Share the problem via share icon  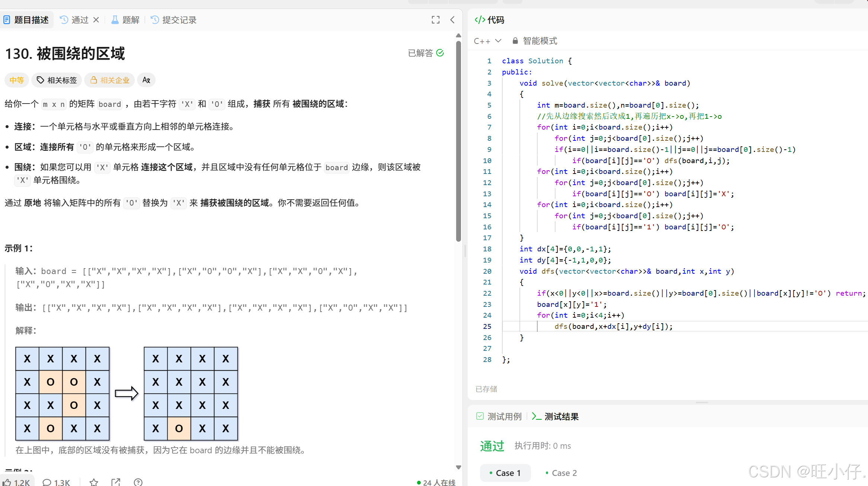click(x=116, y=482)
